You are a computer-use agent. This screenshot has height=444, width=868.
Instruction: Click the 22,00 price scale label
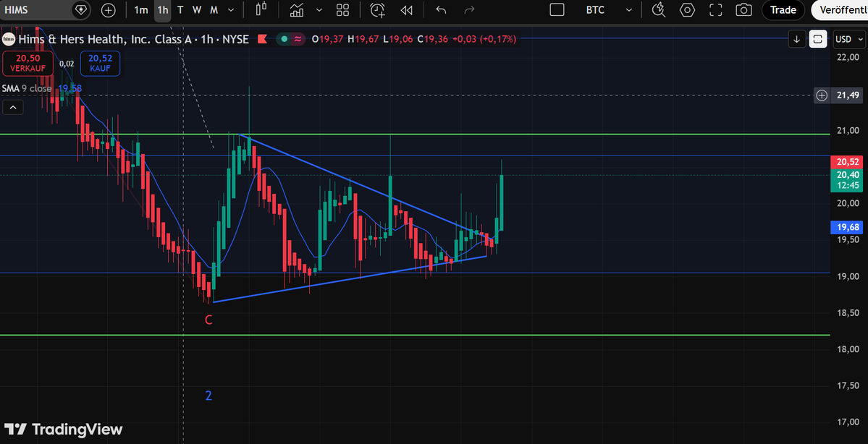tap(848, 57)
